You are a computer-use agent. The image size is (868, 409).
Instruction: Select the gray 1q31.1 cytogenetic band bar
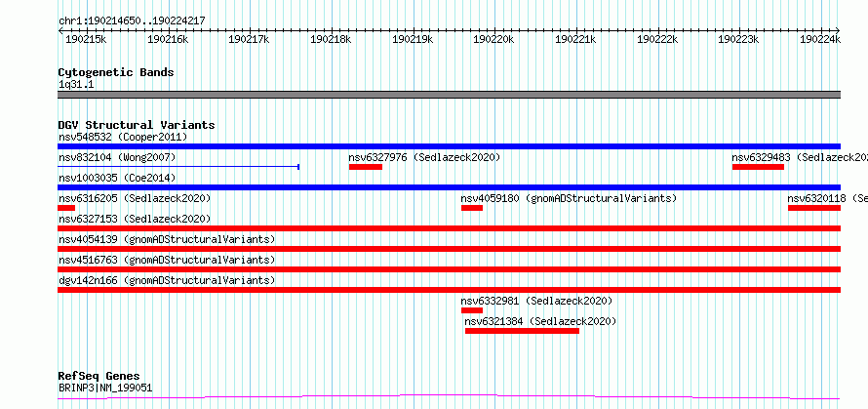(449, 95)
